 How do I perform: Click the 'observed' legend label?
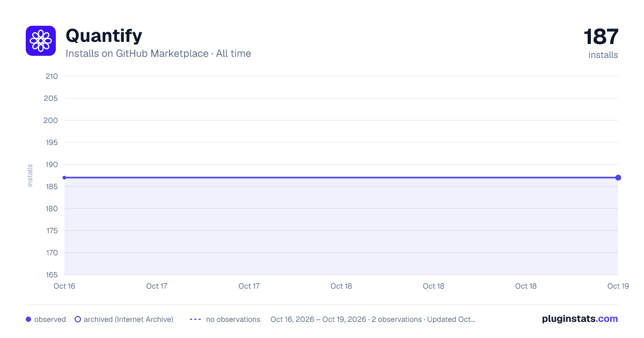tap(50, 319)
